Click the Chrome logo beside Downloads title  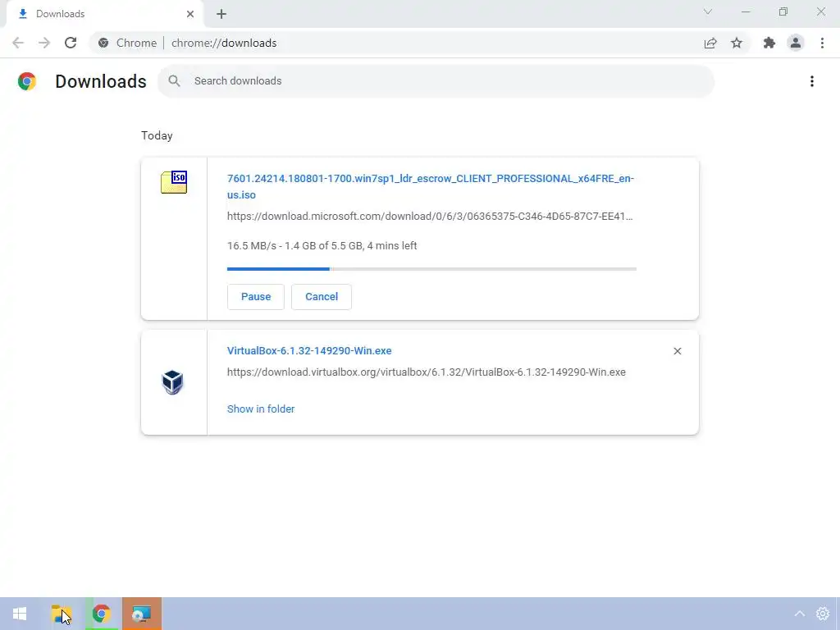pos(27,81)
